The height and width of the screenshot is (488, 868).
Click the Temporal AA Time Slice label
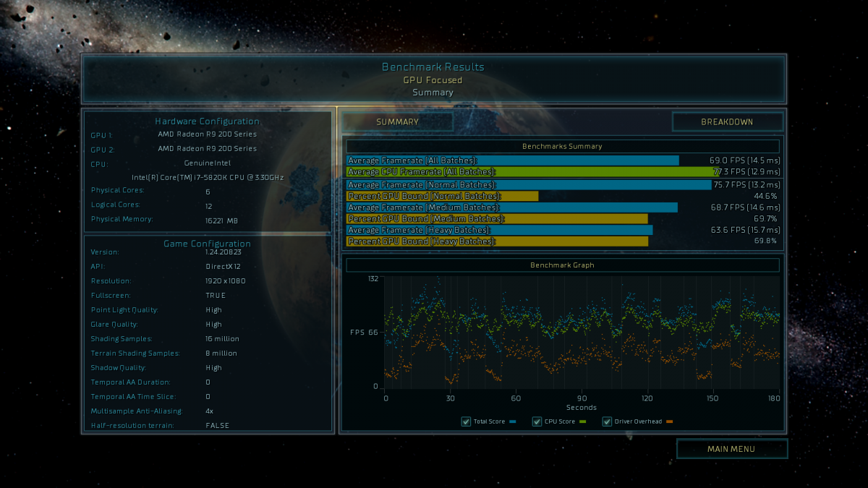click(133, 397)
